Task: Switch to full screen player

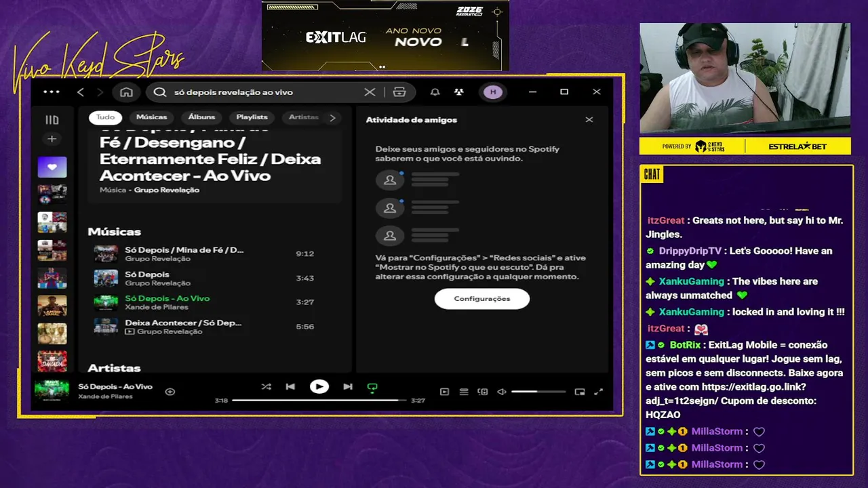Action: 599,392
